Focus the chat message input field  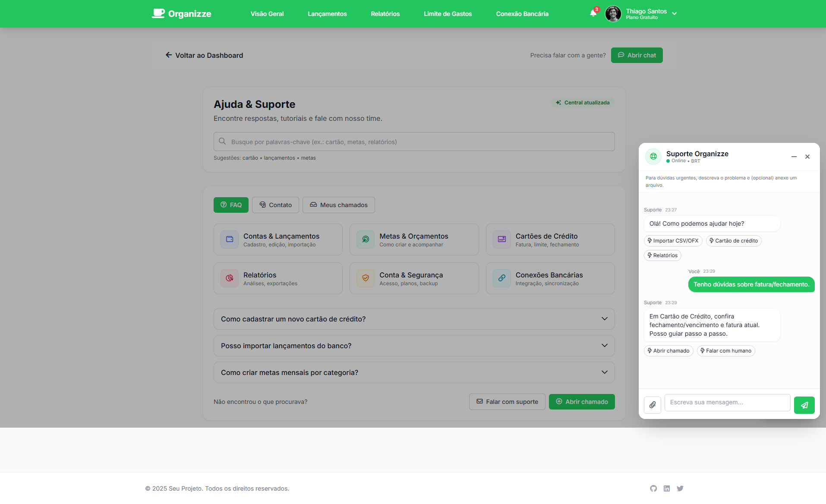728,402
